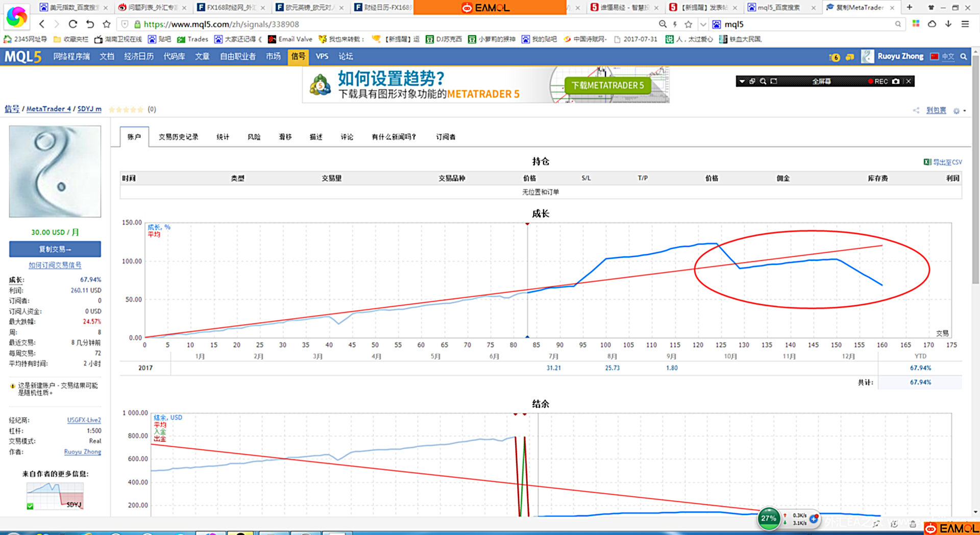This screenshot has height=535, width=980.
Task: Open the recorder toolbar dropdown arrow
Action: click(x=742, y=81)
